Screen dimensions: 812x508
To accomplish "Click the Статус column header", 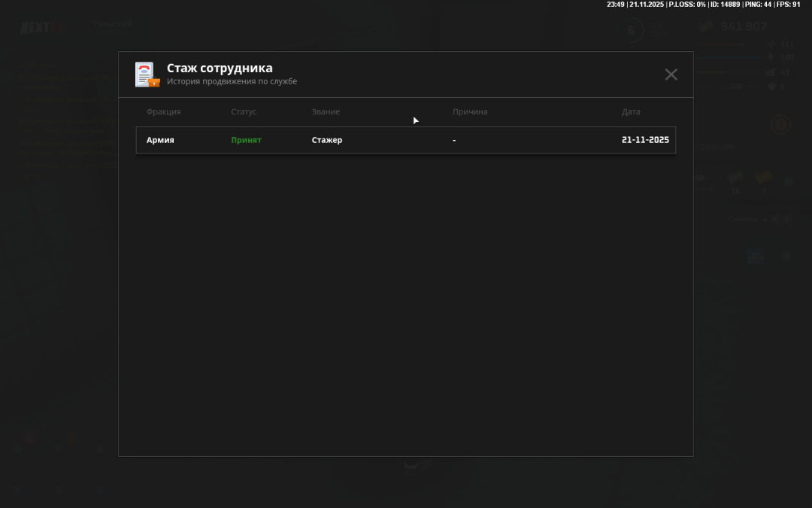I will click(244, 112).
